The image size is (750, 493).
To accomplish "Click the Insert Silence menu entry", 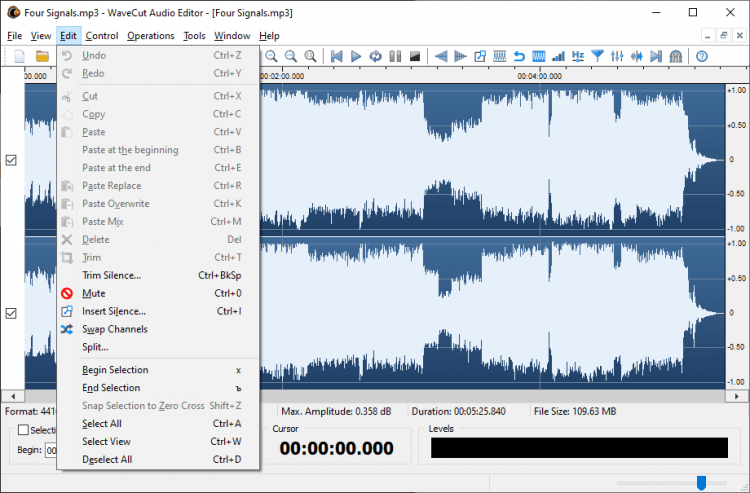I will [114, 311].
